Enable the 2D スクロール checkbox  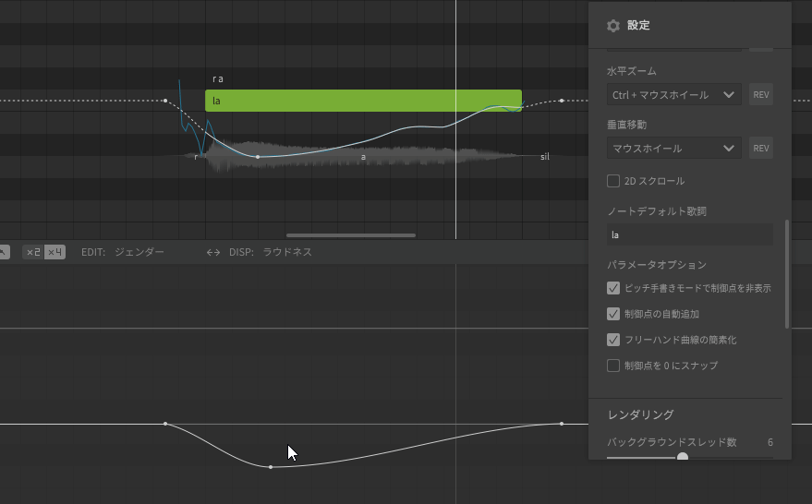tap(613, 181)
